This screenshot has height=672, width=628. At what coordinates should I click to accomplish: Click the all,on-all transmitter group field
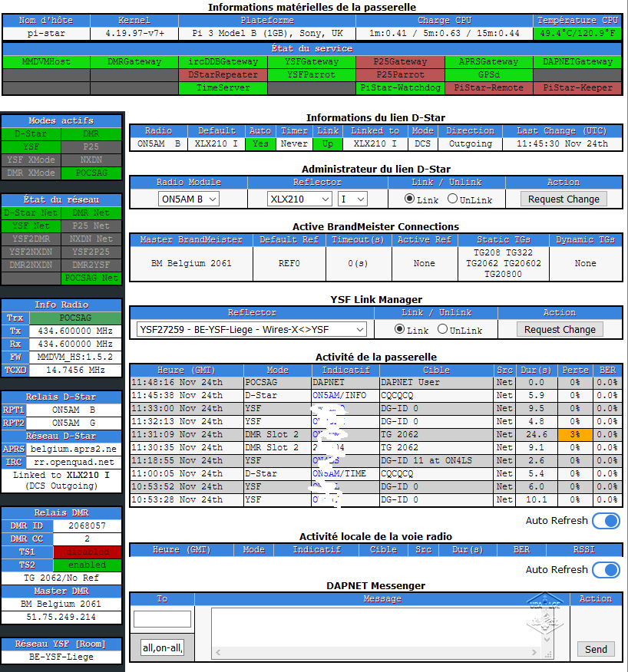(x=162, y=648)
